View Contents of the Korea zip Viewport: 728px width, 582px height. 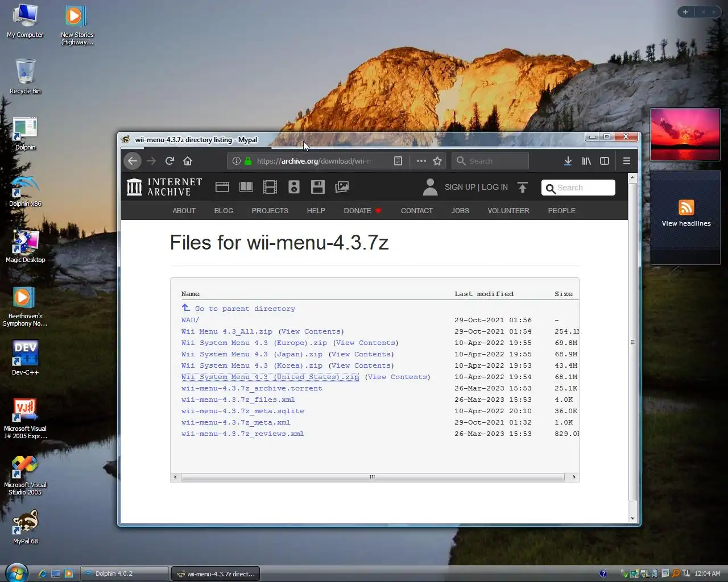click(361, 365)
